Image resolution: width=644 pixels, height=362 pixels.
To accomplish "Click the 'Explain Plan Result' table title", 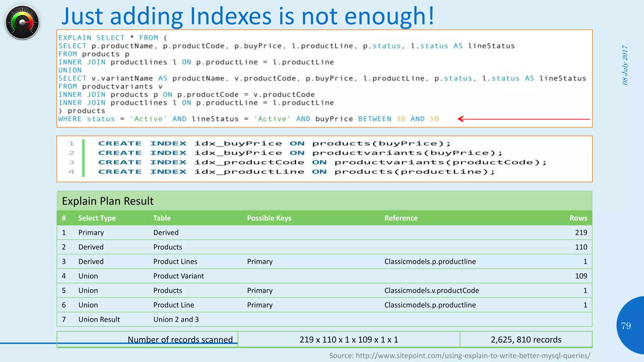I will (108, 201).
